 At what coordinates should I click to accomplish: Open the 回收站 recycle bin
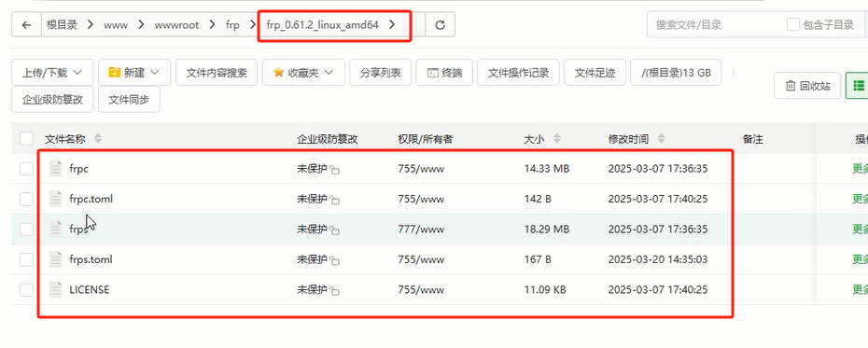click(807, 86)
